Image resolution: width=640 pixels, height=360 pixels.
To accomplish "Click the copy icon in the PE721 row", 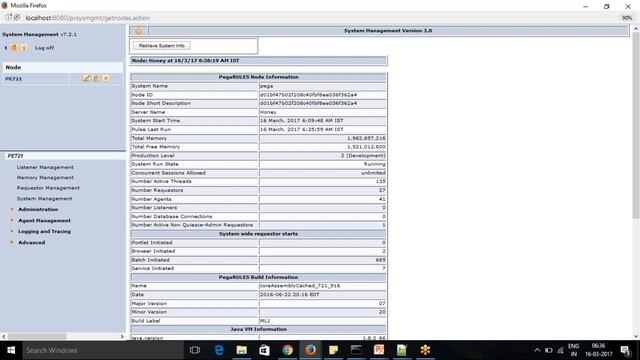I will [96, 78].
